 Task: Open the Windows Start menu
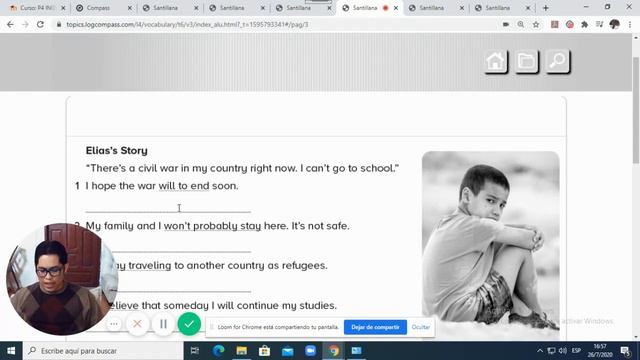click(11, 351)
